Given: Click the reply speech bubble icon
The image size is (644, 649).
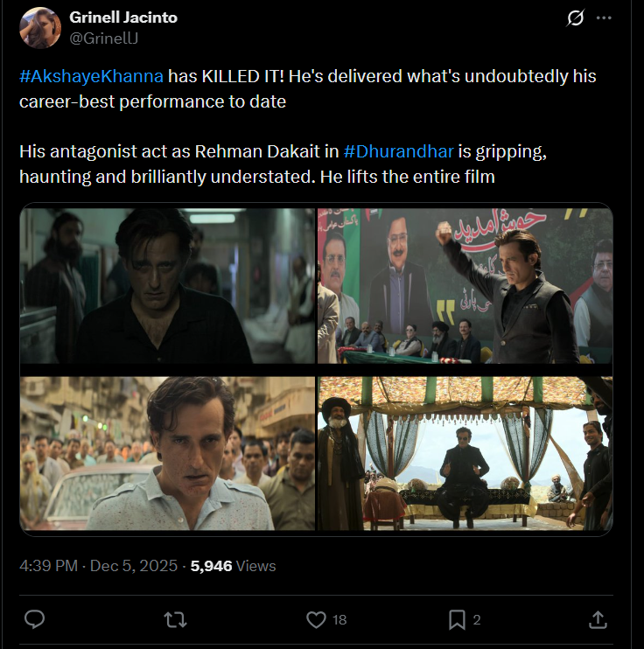Looking at the screenshot, I should 34,619.
